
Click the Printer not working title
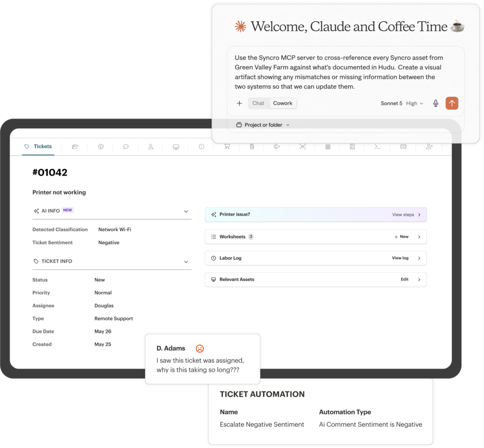[59, 192]
